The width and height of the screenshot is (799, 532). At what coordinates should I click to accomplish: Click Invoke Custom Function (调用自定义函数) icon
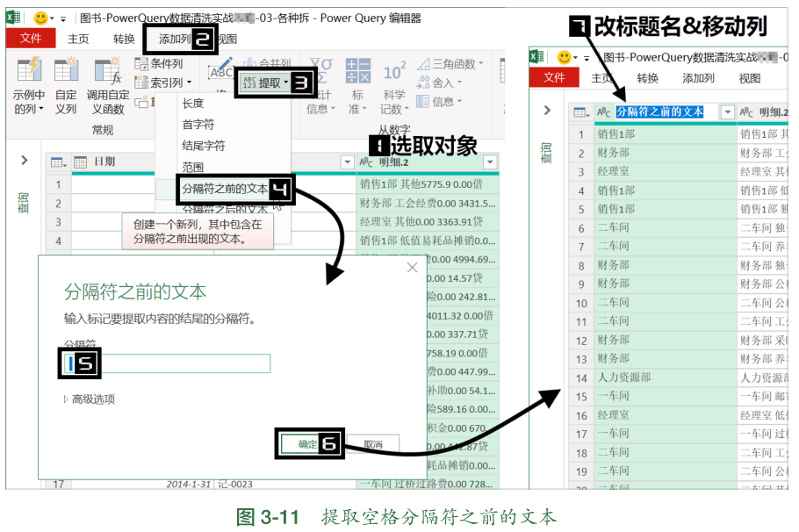tap(108, 70)
